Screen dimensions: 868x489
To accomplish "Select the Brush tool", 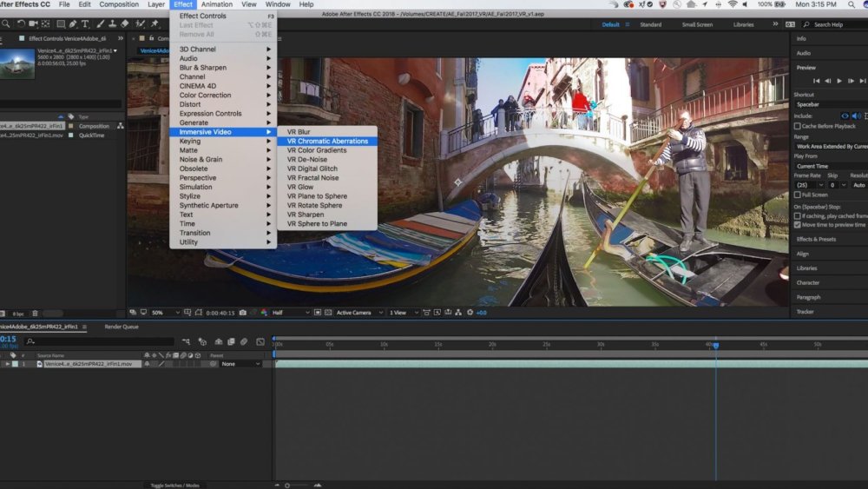I will pos(100,23).
